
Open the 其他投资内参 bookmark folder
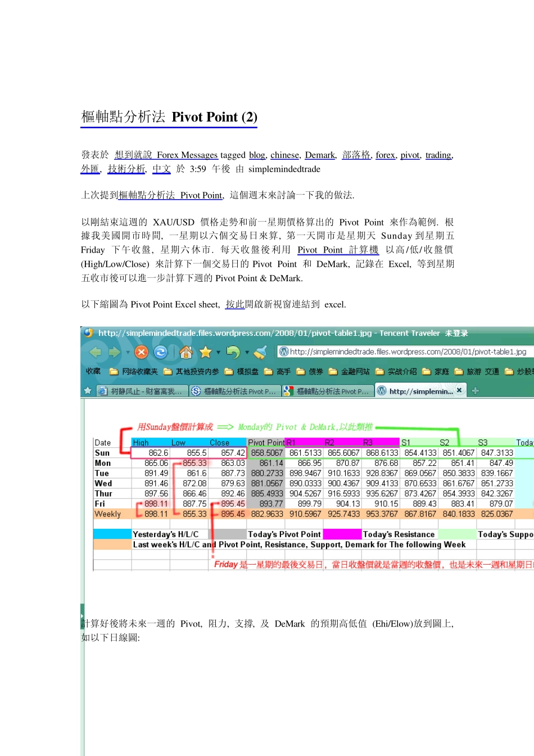pos(191,372)
